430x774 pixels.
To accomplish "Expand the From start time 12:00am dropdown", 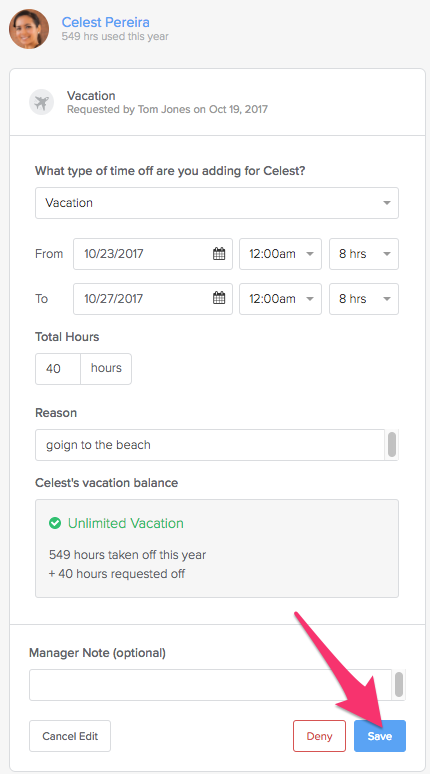I will coord(280,254).
